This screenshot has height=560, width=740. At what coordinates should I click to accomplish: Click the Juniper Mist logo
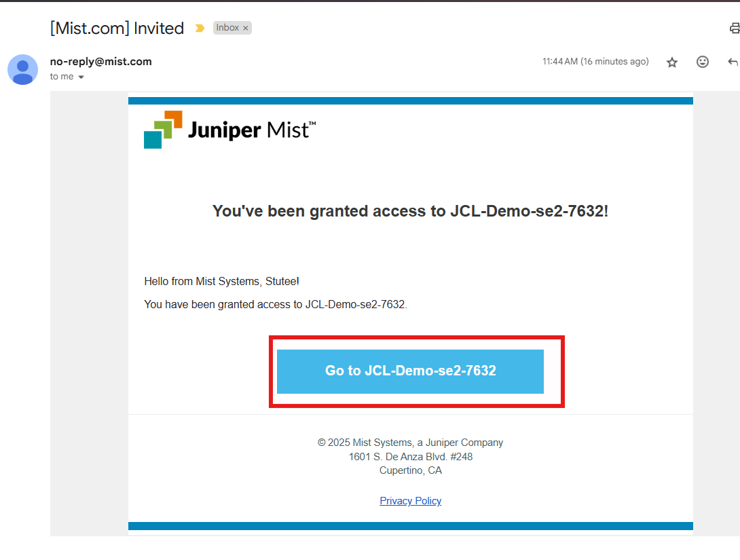pos(230,130)
